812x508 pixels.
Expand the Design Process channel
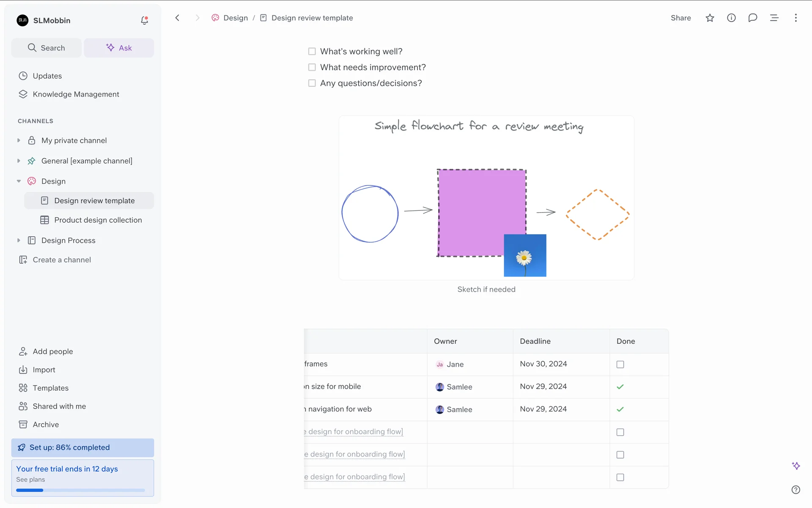point(19,240)
